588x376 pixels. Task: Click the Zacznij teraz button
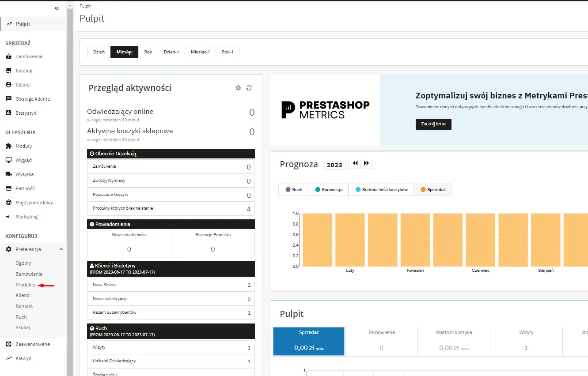click(x=433, y=124)
